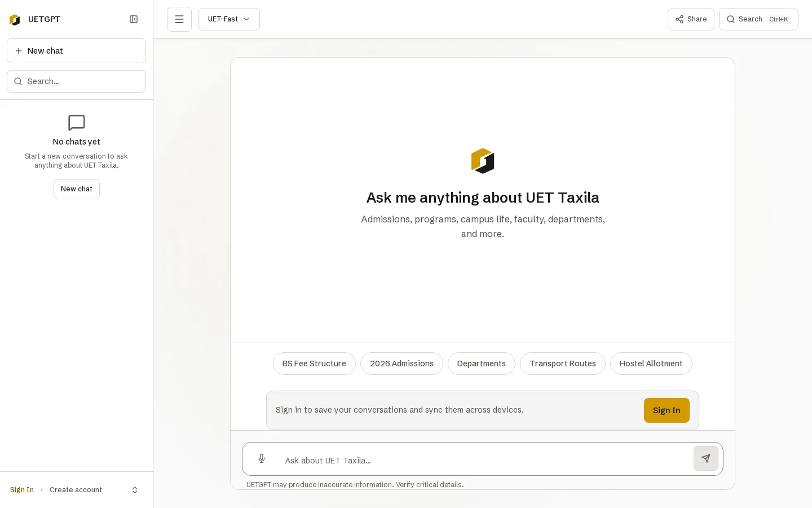Click the sidebar Search input field
The height and width of the screenshot is (508, 812).
[76, 81]
